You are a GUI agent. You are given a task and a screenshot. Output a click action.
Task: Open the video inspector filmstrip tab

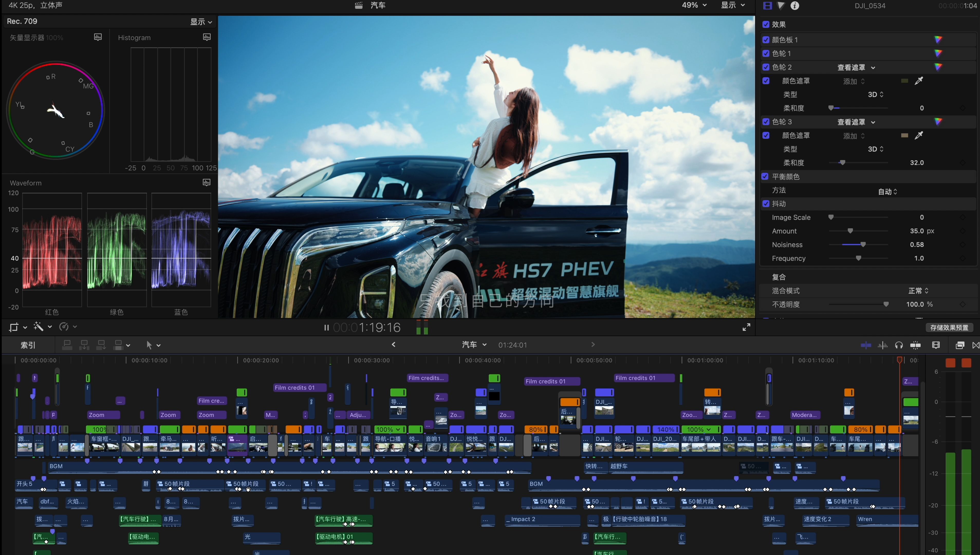click(767, 5)
